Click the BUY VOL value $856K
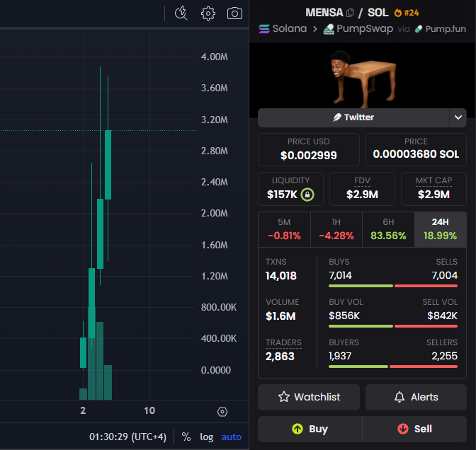Screen dimensions: 476x450 click(x=344, y=316)
